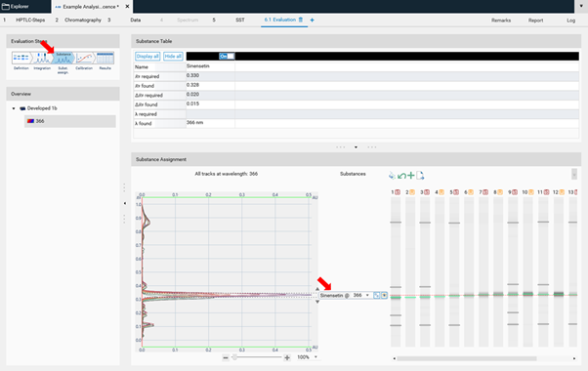Image resolution: width=588 pixels, height=371 pixels.
Task: Click the resize icon next to Sinensetin dropdown
Action: pos(377,295)
